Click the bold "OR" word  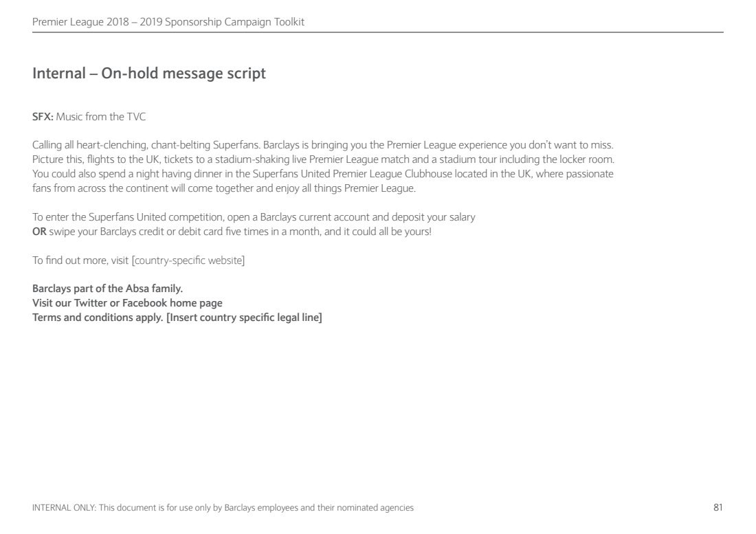point(39,232)
